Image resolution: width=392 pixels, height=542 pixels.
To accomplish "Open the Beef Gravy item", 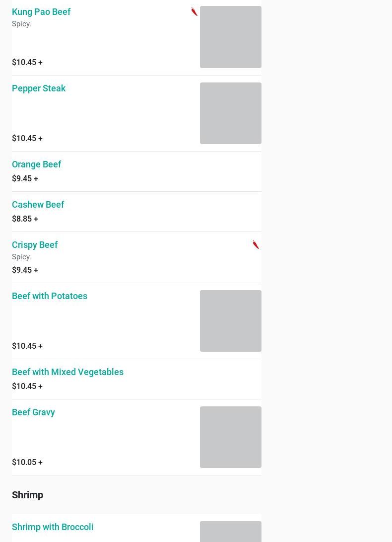I will pos(33,412).
